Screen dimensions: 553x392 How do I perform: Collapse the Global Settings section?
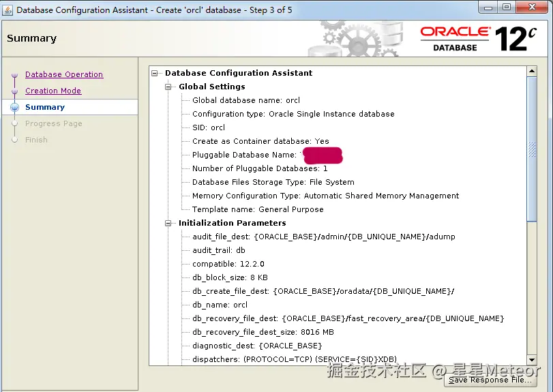click(x=168, y=87)
